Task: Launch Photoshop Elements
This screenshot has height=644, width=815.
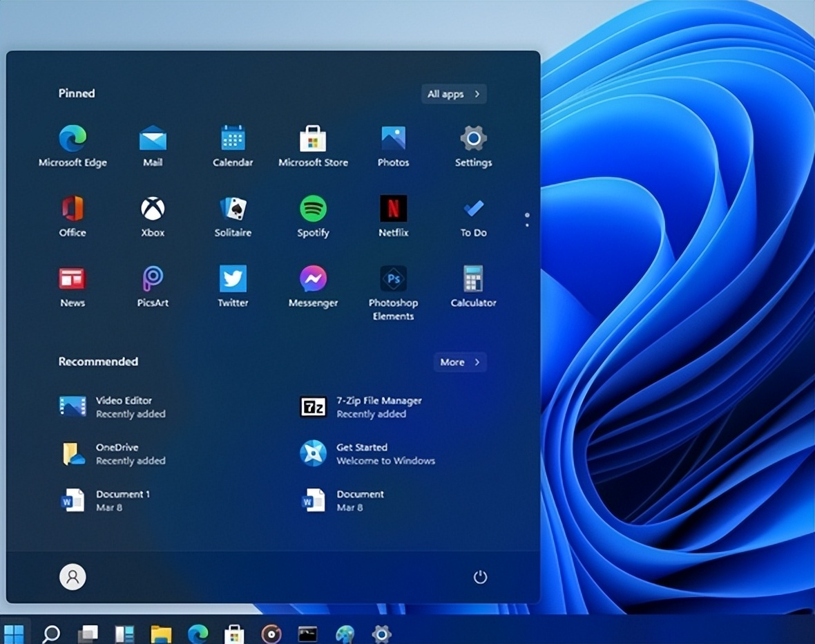Action: 393,279
